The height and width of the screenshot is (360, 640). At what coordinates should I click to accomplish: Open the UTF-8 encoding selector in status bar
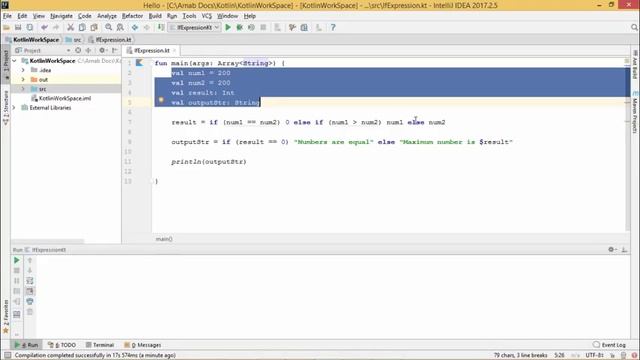coord(594,355)
